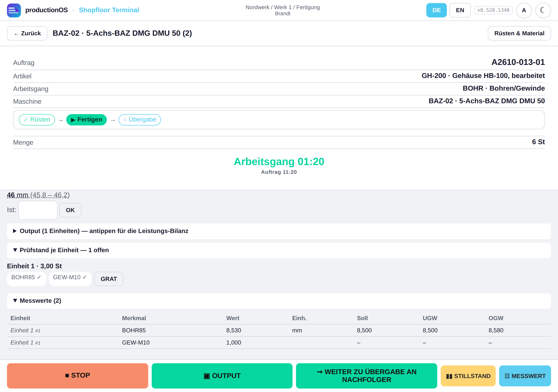Open the GRAT inspection button

click(109, 279)
